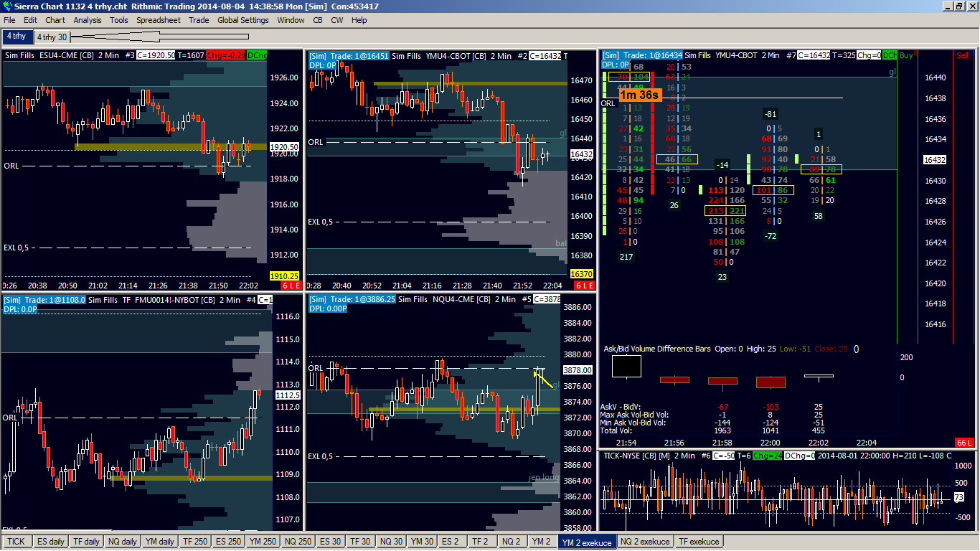This screenshot has height=551, width=980.
Task: Click the Sell column header in YM DOM chart
Action: click(x=962, y=55)
